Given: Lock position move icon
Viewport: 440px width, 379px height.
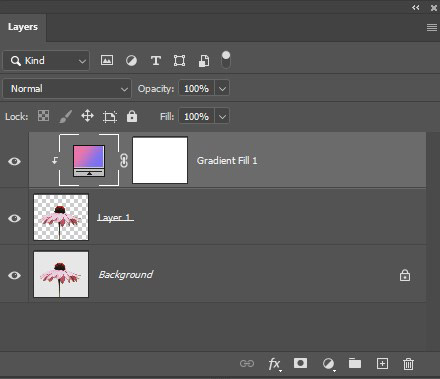Looking at the screenshot, I should [87, 116].
